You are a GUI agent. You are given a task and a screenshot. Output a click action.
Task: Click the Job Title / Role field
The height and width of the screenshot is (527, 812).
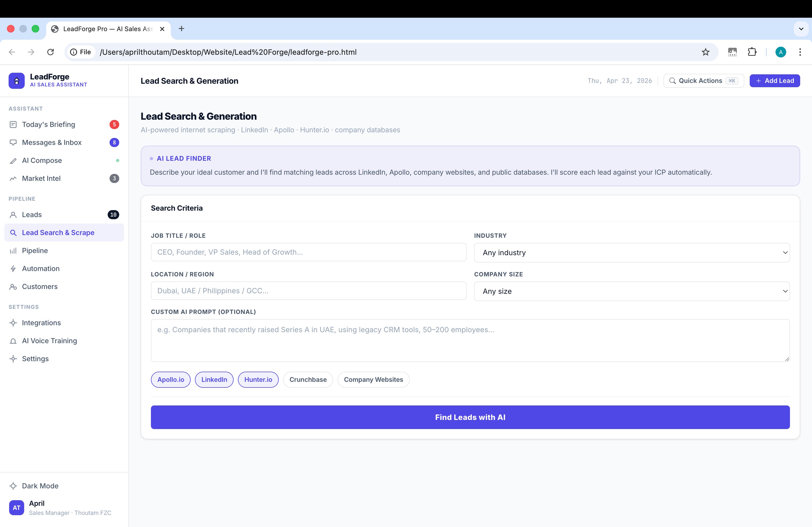click(308, 252)
